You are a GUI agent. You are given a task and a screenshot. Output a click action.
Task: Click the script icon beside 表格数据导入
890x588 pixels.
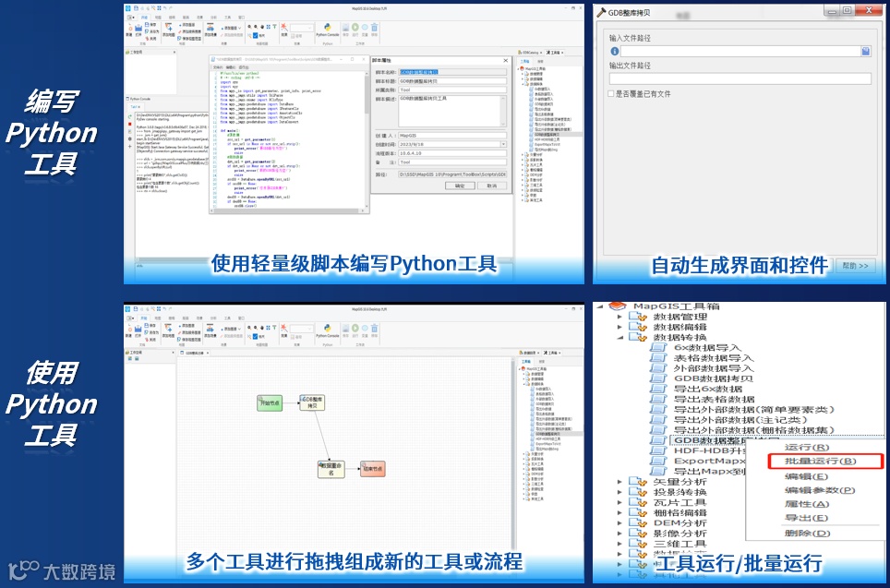click(658, 357)
